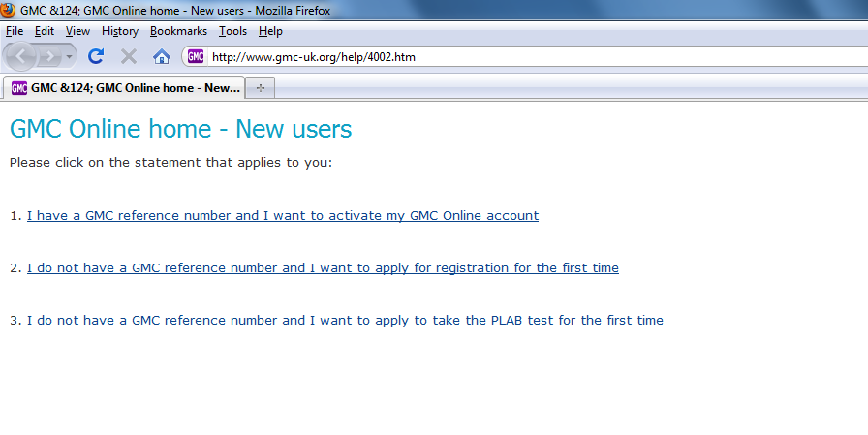Viewport: 868px width, 435px height.
Task: Open the Bookmarks menu
Action: [x=178, y=31]
